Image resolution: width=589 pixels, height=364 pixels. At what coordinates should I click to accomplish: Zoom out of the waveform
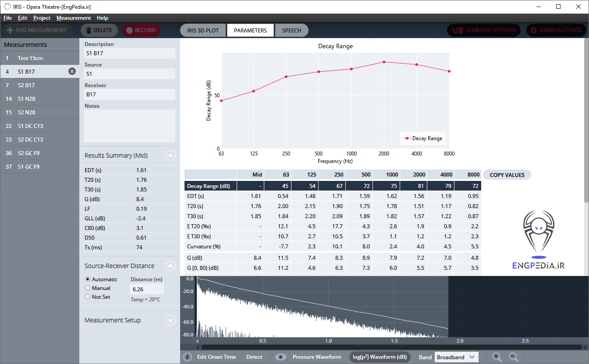click(x=513, y=357)
